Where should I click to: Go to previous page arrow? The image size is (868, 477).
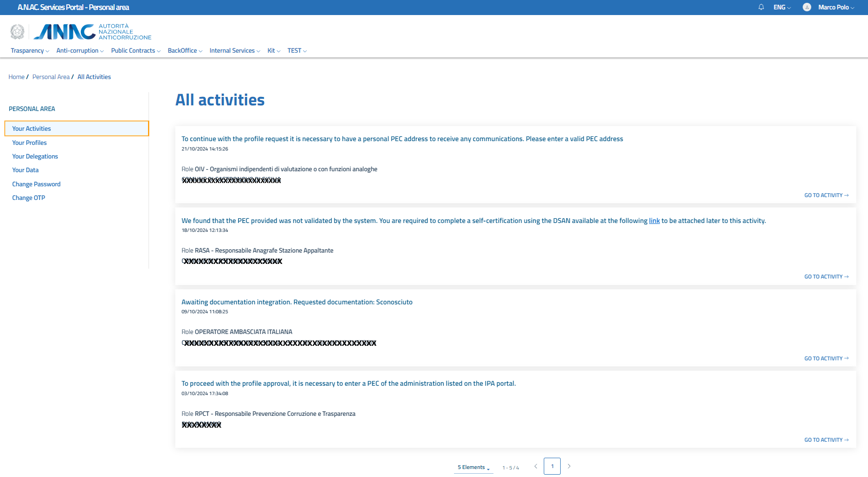coord(536,466)
